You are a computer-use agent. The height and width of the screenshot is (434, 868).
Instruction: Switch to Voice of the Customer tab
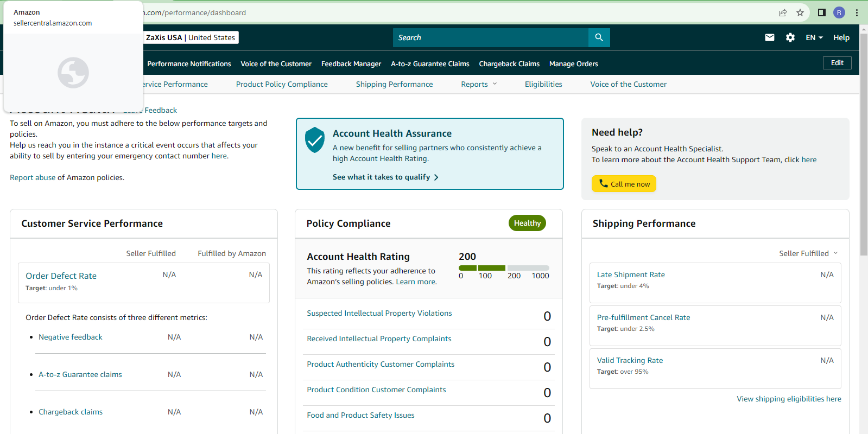628,84
